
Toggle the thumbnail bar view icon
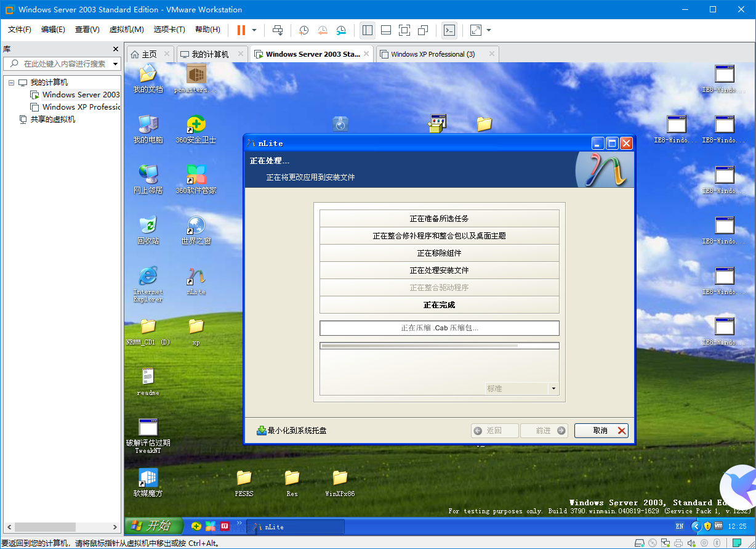pyautogui.click(x=386, y=30)
